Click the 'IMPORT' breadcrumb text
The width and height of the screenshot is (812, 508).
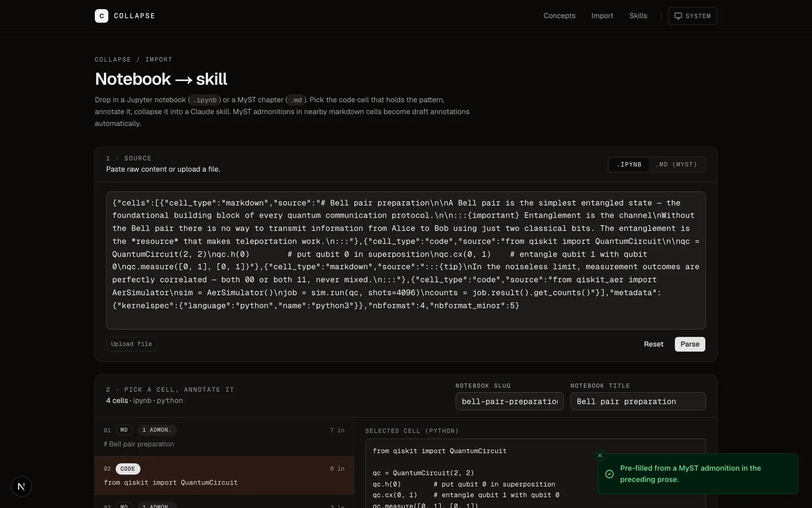coord(159,59)
